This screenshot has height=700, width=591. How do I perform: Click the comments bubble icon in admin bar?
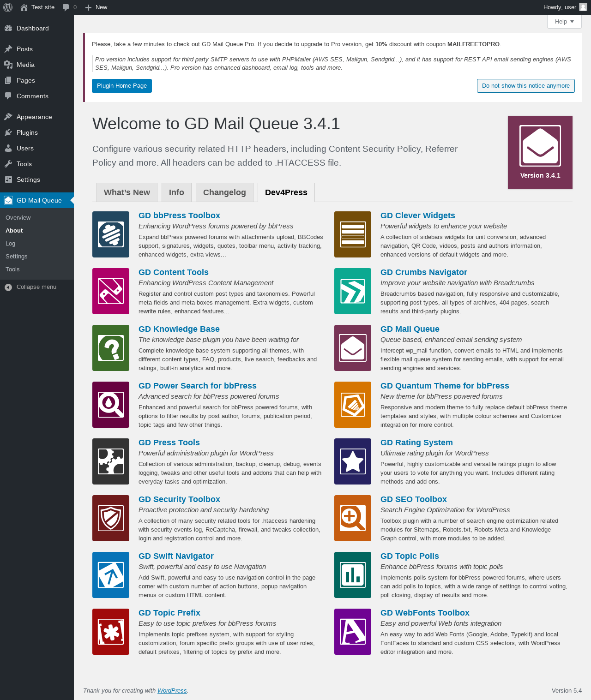(66, 7)
